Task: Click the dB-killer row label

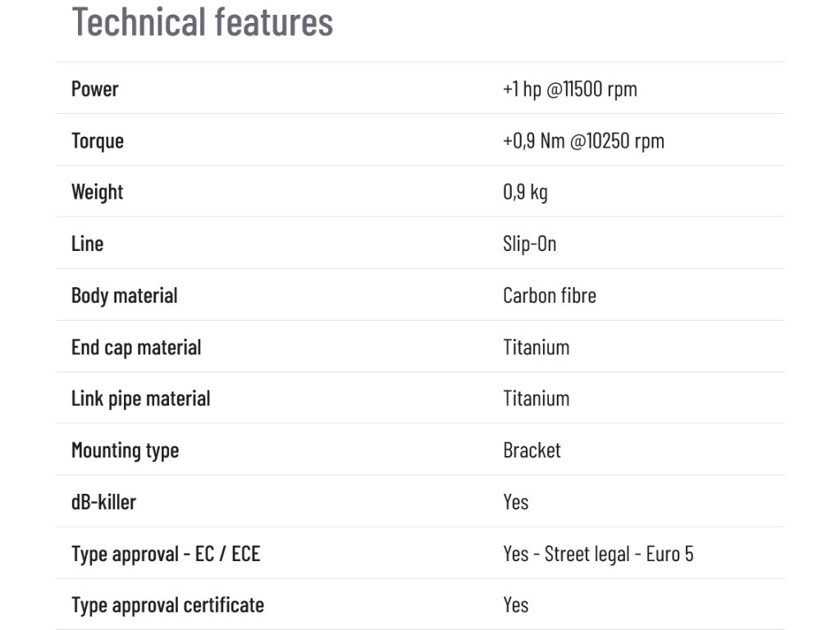Action: click(x=104, y=502)
